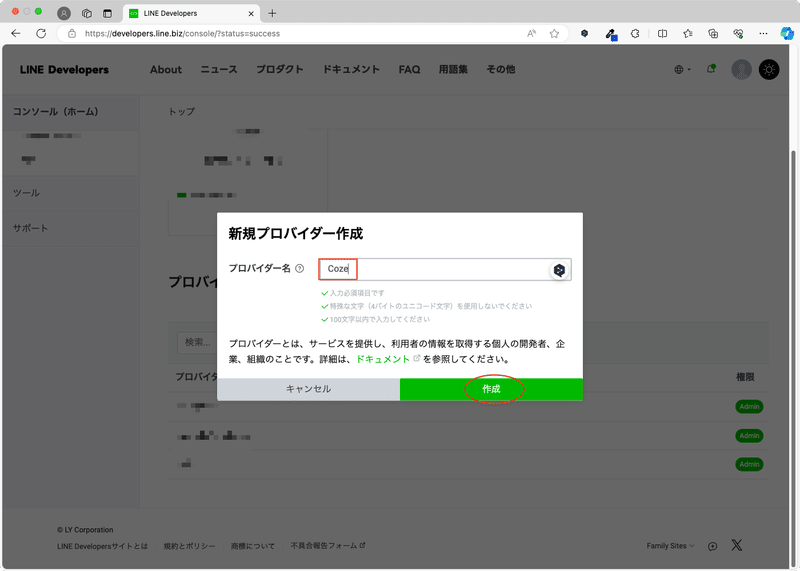Click the help icon beside プロバイダー名
The image size is (800, 571).
tap(299, 268)
